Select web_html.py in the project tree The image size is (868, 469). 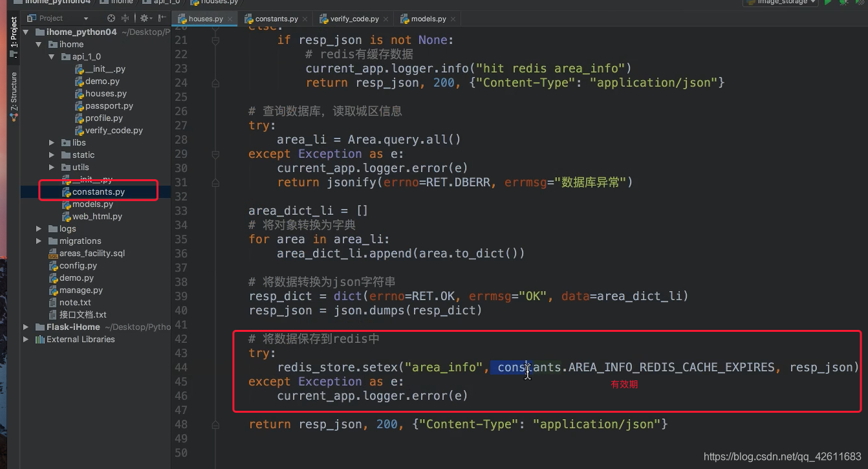(x=92, y=216)
